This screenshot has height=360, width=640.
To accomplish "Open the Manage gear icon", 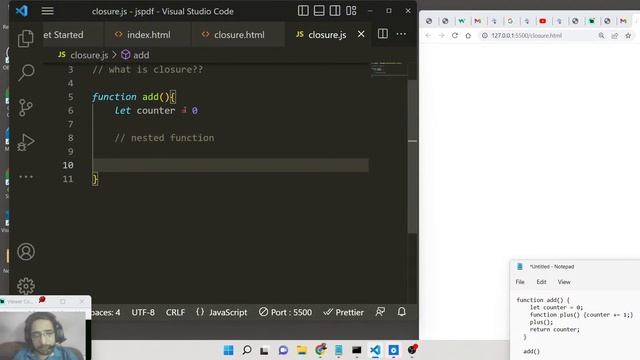I will [26, 286].
